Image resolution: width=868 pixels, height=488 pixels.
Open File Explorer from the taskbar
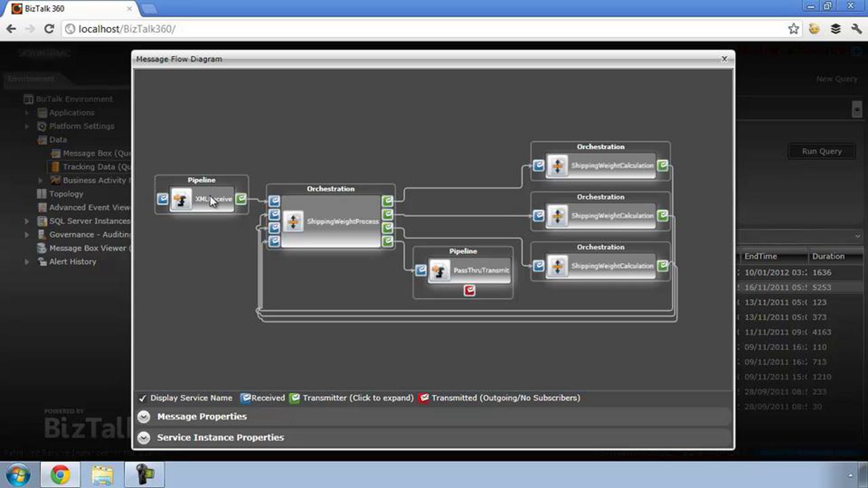[102, 475]
